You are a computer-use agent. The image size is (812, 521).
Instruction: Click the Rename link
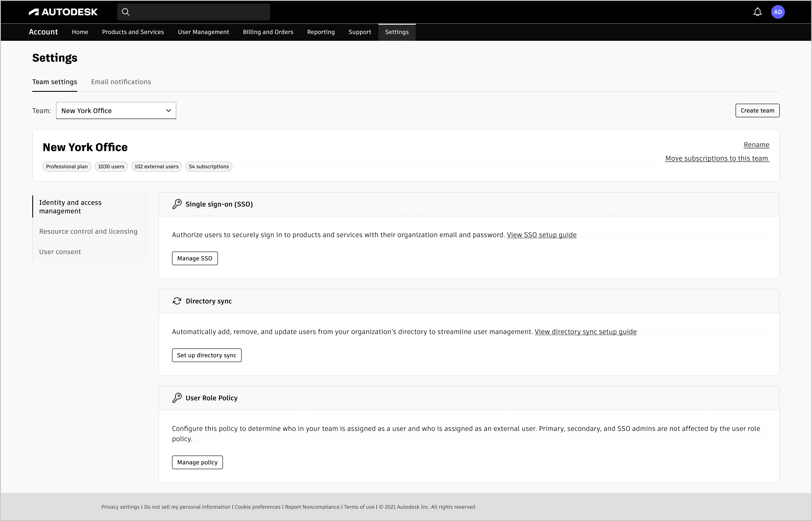click(756, 145)
